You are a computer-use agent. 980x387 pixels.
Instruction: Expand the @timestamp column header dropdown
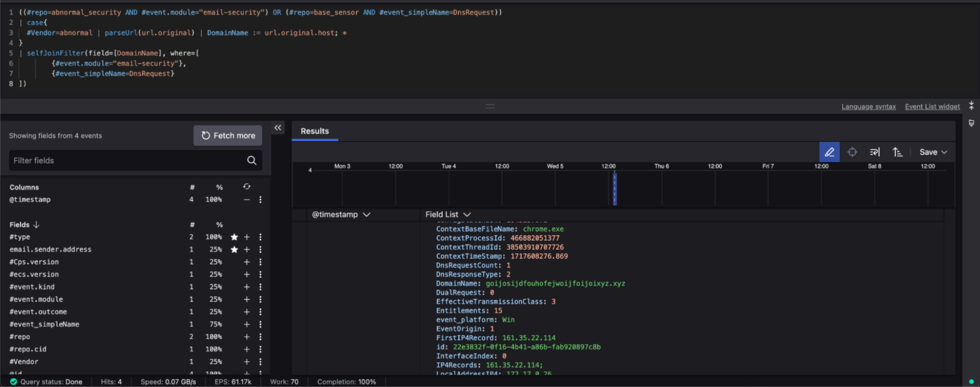366,215
